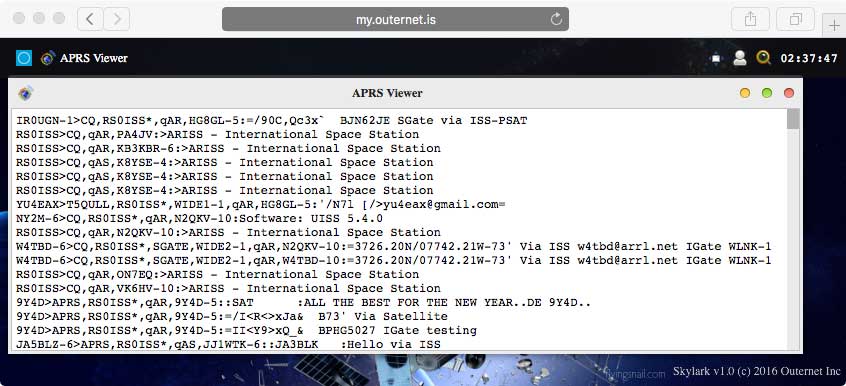Click the magnifier search icon in top bar
The width and height of the screenshot is (846, 386).
(763, 58)
